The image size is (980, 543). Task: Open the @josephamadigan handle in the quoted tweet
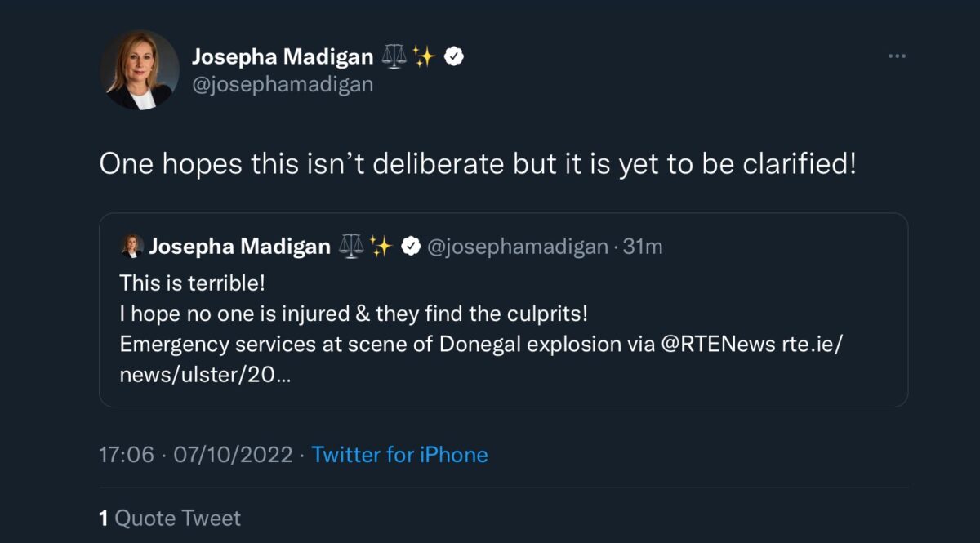(518, 247)
